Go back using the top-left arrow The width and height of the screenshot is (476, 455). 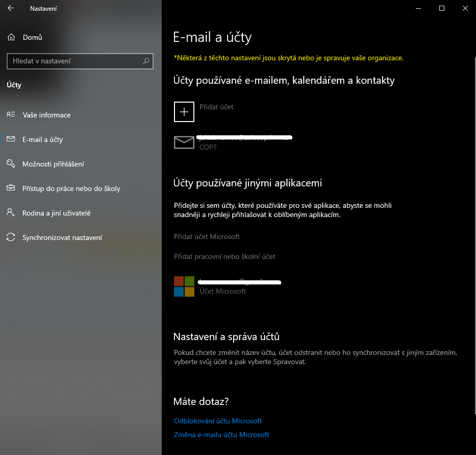tap(11, 8)
